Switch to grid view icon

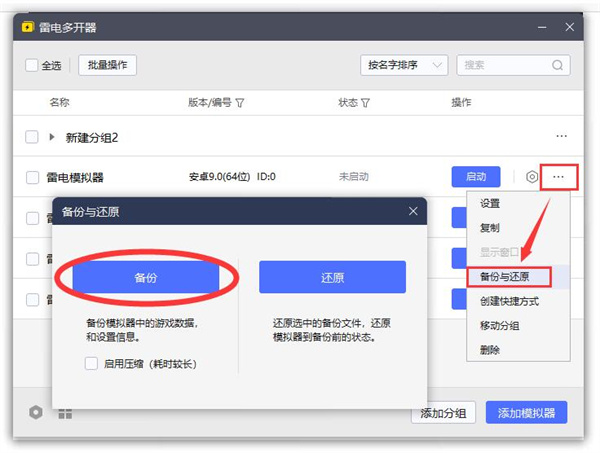tap(65, 414)
